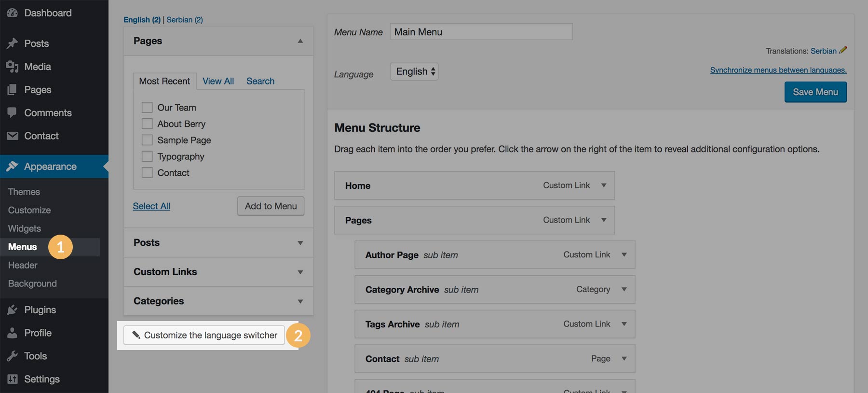The image size is (868, 393).
Task: Click the Menu Name input field
Action: click(x=481, y=32)
